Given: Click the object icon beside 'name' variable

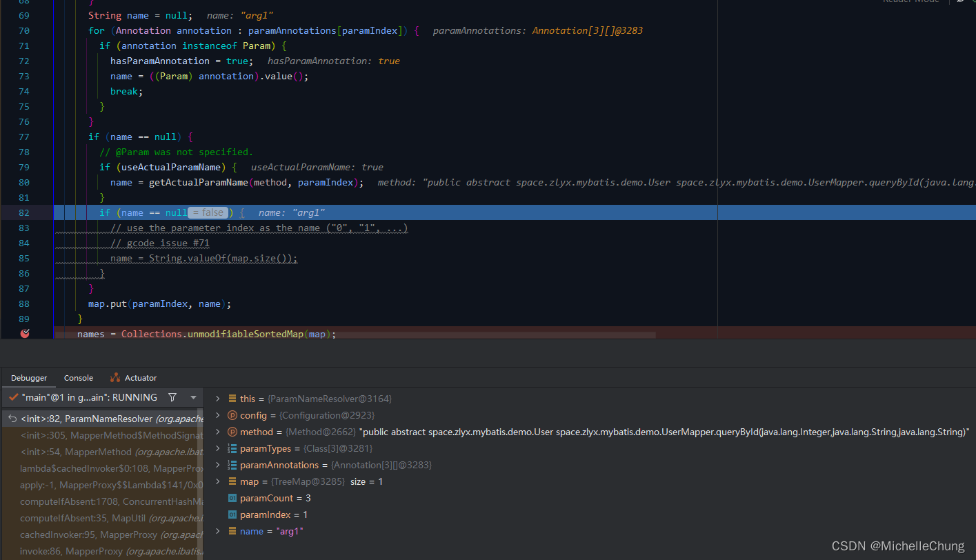Looking at the screenshot, I should pyautogui.click(x=232, y=531).
